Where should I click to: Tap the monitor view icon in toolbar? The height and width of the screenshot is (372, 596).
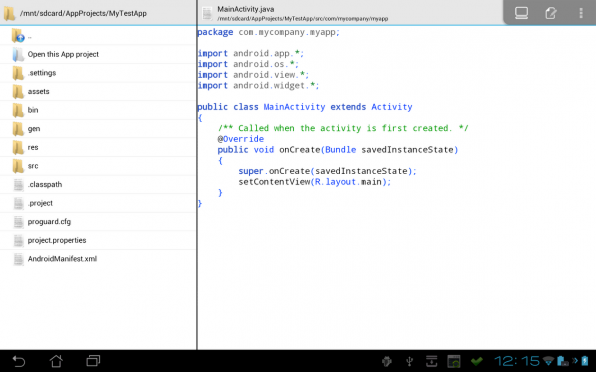click(x=521, y=13)
